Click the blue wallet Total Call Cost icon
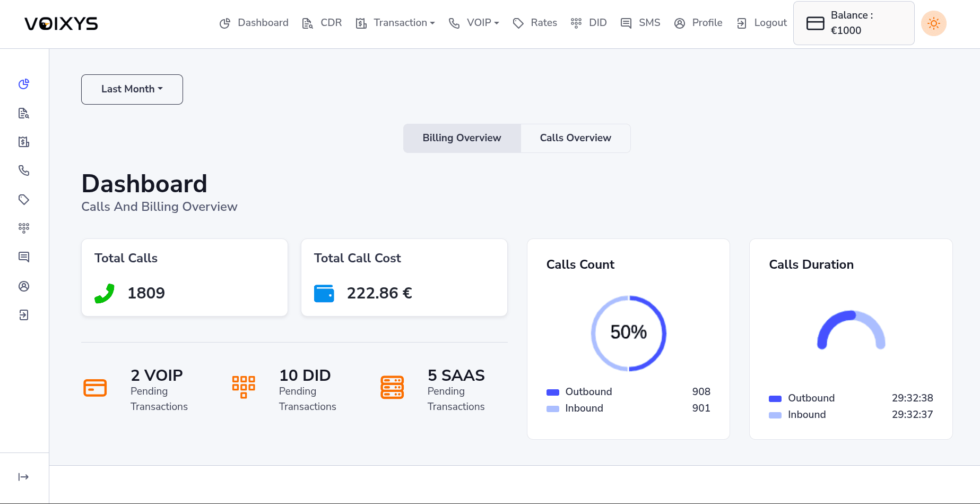The image size is (980, 504). point(324,293)
